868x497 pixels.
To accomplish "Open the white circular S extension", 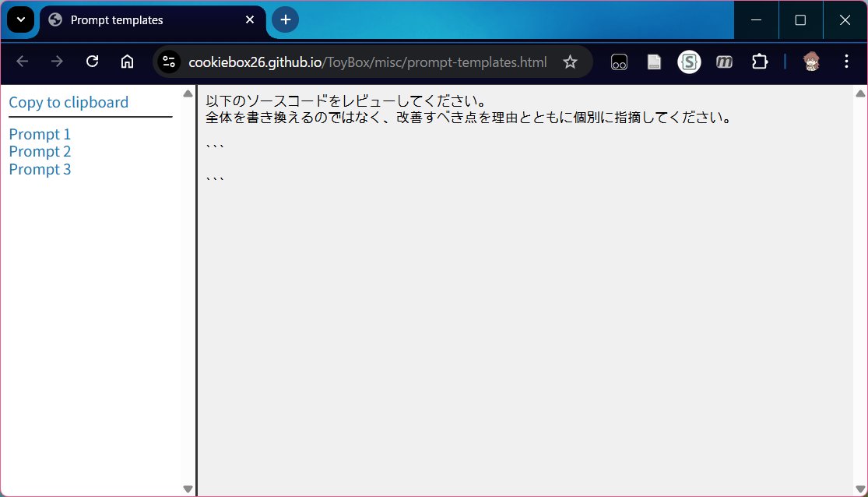I will pyautogui.click(x=689, y=62).
